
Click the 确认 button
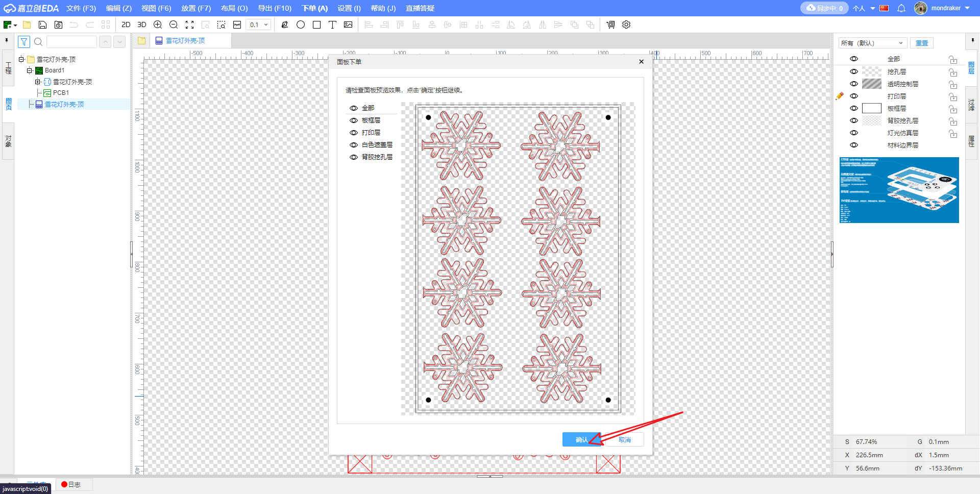pos(582,439)
